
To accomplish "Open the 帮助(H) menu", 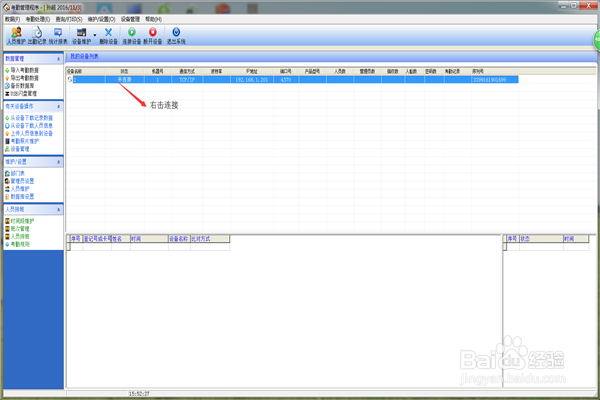I will pyautogui.click(x=153, y=19).
